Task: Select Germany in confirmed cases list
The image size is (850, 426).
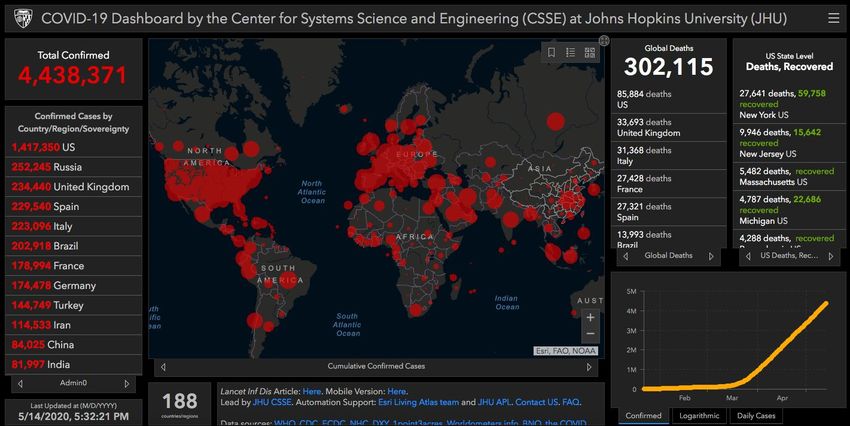Action: [74, 286]
